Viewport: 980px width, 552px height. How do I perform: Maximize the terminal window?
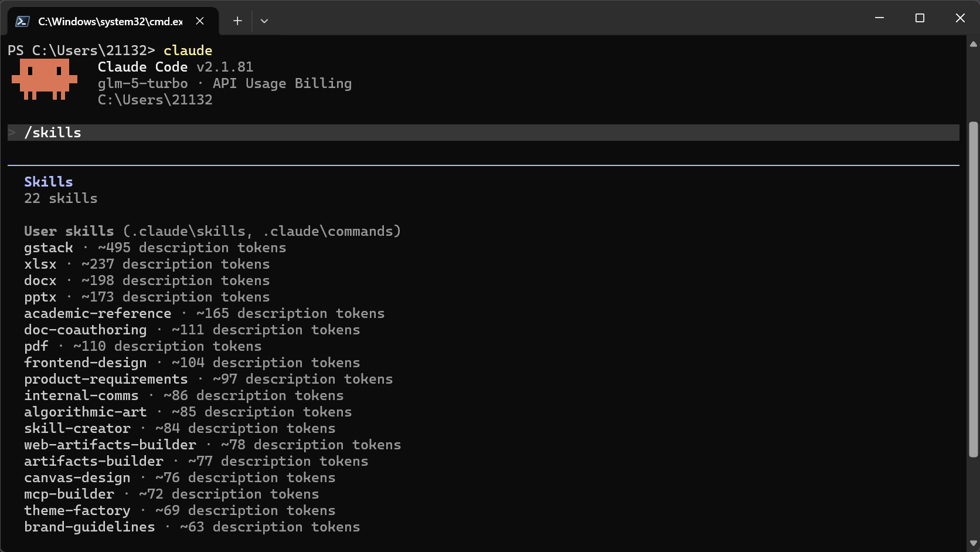pyautogui.click(x=920, y=18)
